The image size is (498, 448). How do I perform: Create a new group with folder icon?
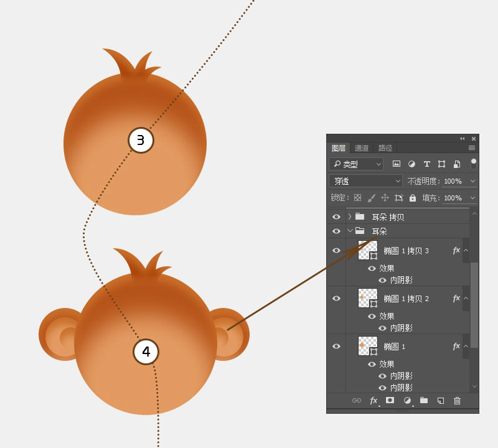point(424,400)
